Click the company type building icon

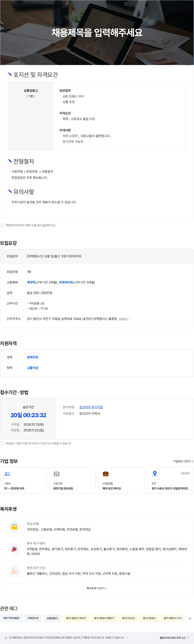pos(57,473)
